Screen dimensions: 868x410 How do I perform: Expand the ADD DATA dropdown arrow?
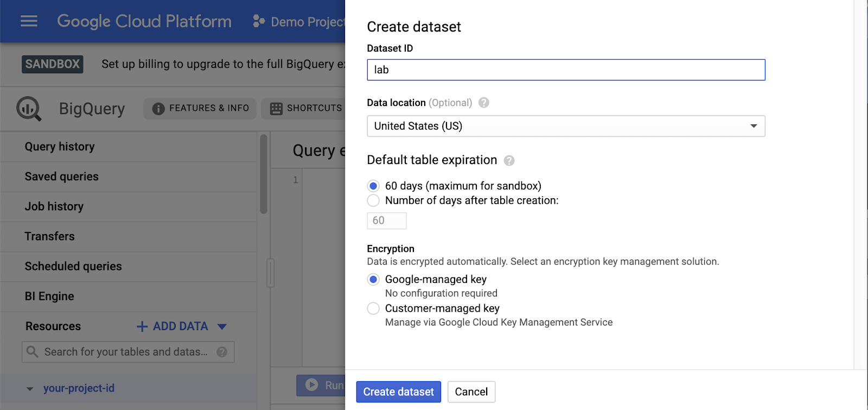222,326
